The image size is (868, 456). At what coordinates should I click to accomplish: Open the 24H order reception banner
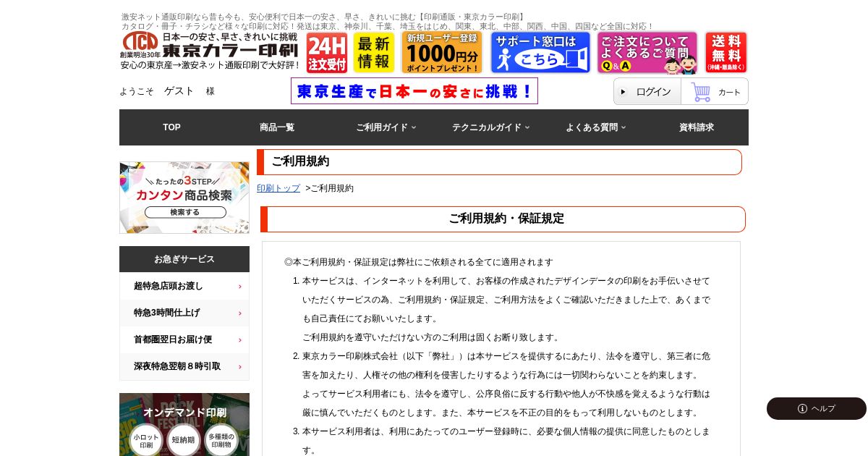click(327, 52)
